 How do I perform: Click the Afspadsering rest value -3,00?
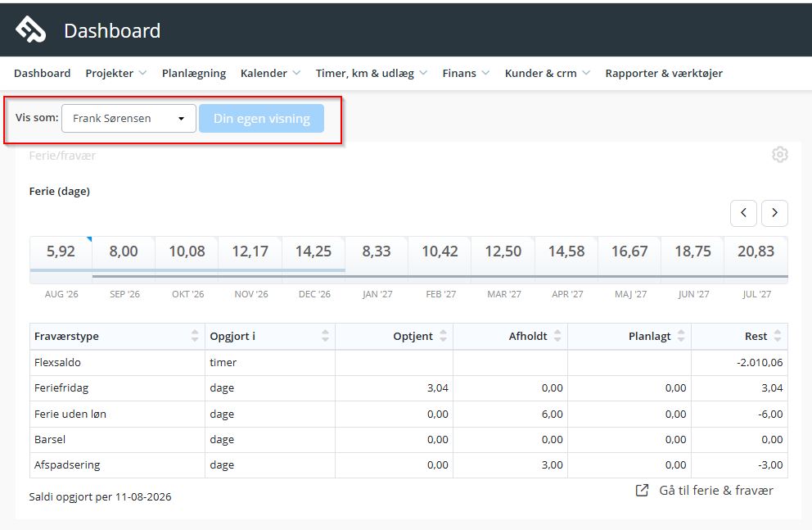point(770,464)
